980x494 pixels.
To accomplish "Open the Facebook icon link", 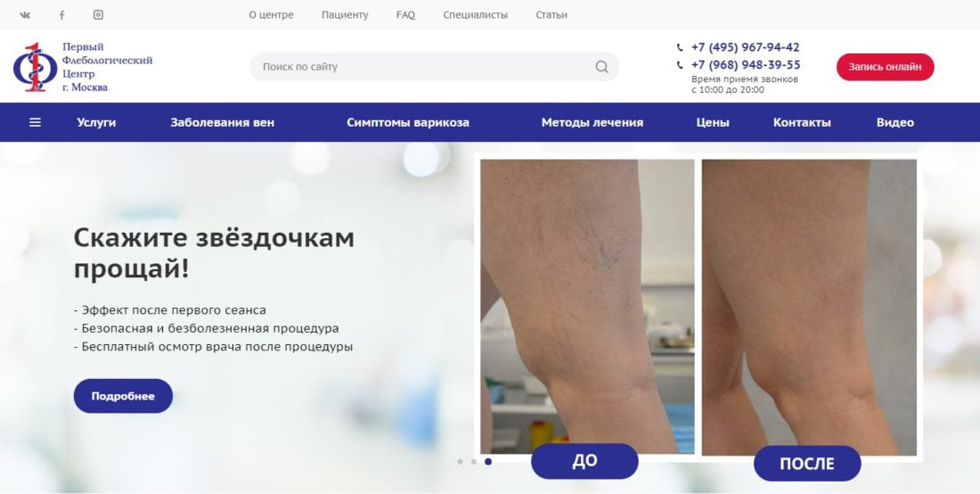I will tap(61, 15).
